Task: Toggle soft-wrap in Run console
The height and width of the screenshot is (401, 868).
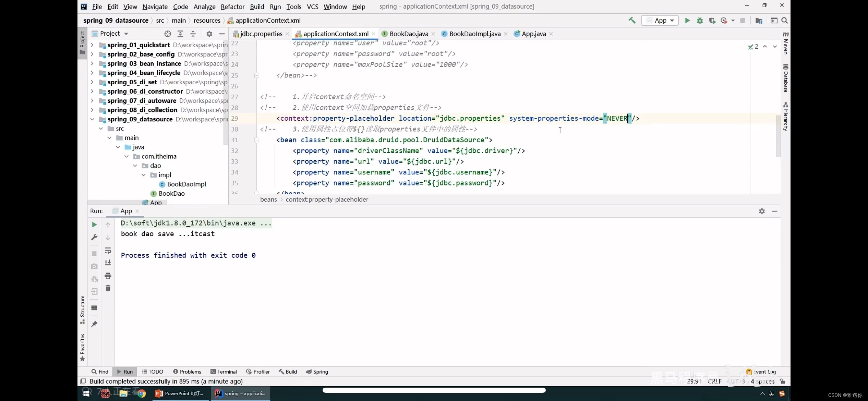Action: (x=108, y=251)
